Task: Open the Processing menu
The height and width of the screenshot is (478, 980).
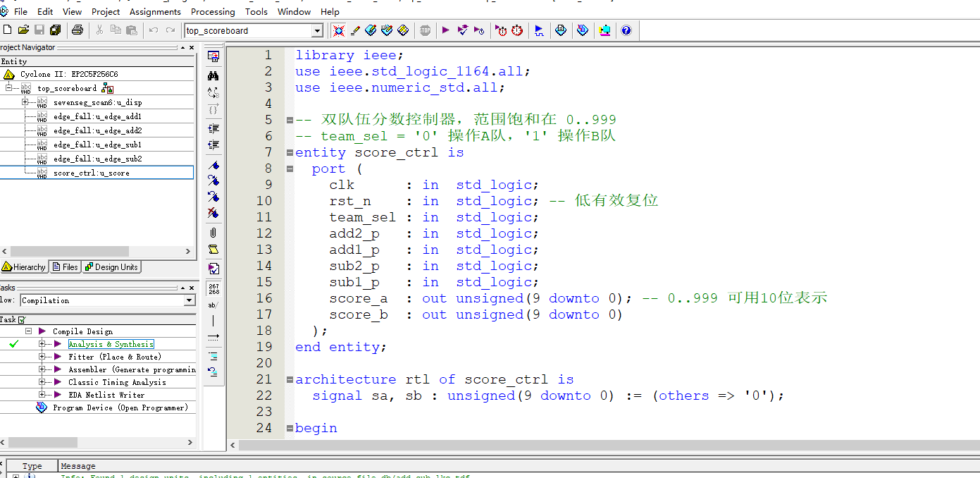Action: point(213,11)
